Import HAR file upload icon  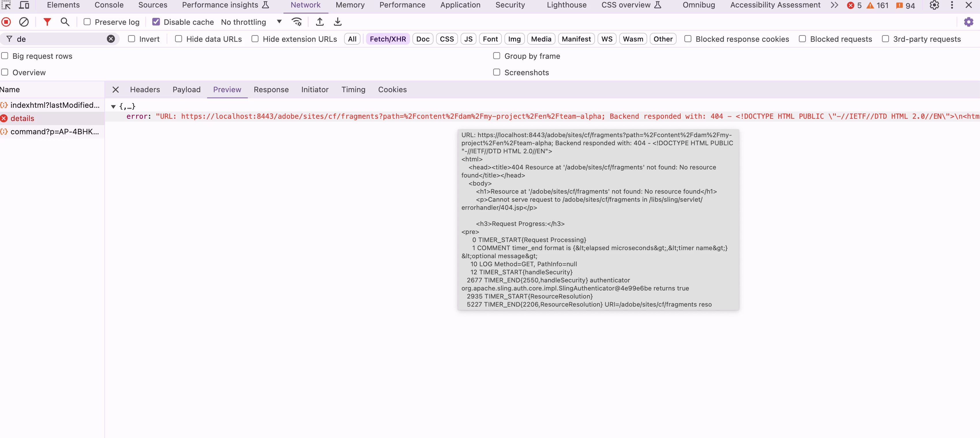coord(320,22)
